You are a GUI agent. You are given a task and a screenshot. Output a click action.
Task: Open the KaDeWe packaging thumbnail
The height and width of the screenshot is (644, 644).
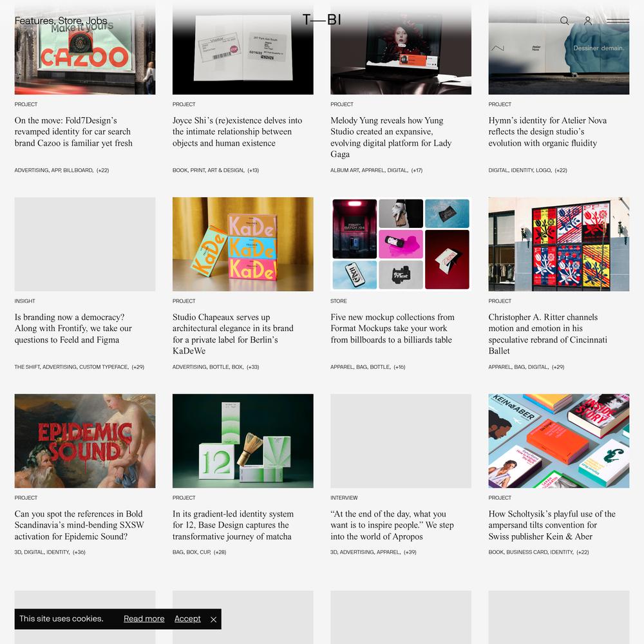[x=243, y=244]
